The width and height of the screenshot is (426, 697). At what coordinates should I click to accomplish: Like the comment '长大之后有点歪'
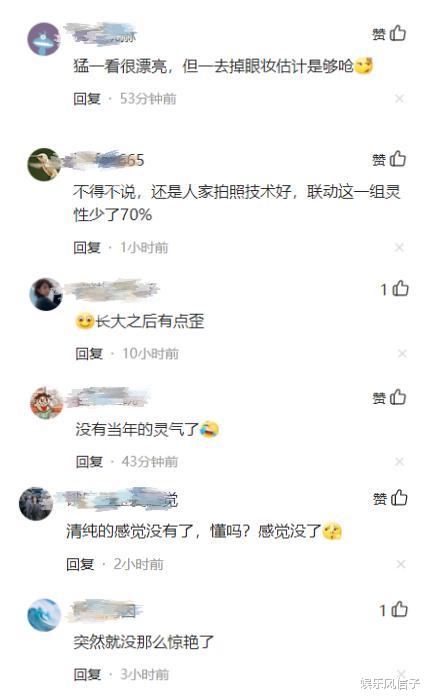pyautogui.click(x=394, y=289)
